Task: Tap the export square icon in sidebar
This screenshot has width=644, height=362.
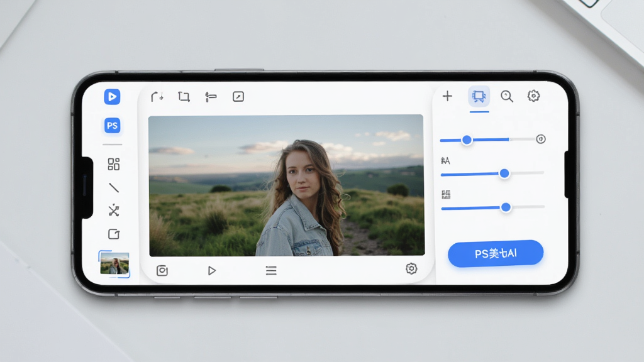Action: [114, 234]
